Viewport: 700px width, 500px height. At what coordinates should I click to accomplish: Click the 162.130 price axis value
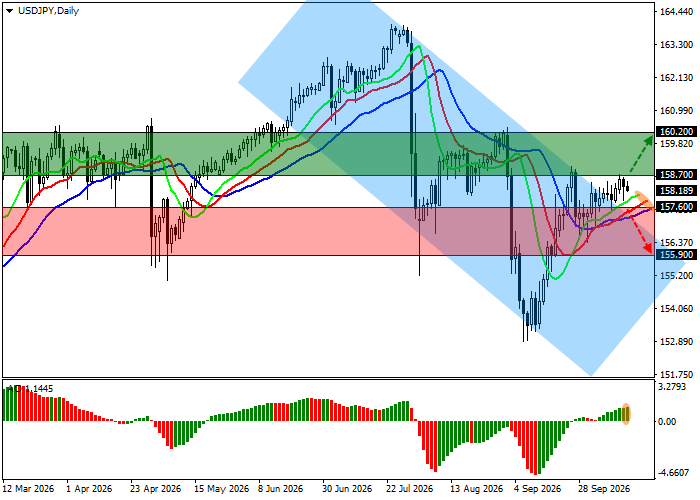(x=676, y=78)
